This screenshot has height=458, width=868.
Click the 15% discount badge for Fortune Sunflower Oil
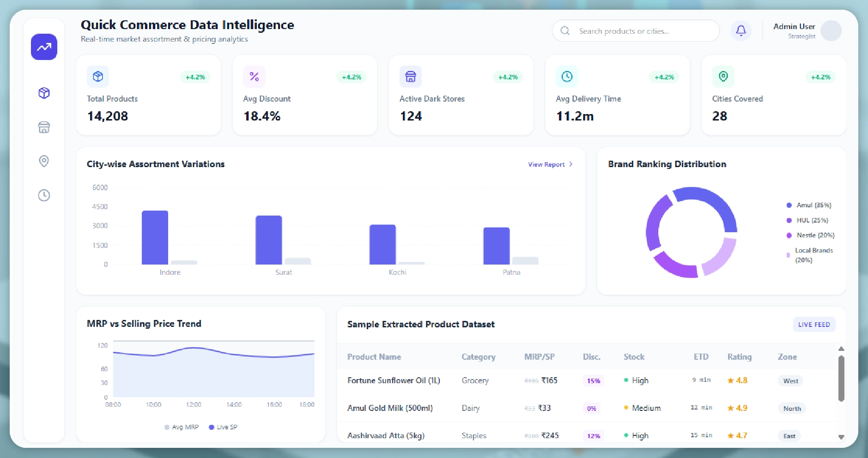pyautogui.click(x=593, y=380)
